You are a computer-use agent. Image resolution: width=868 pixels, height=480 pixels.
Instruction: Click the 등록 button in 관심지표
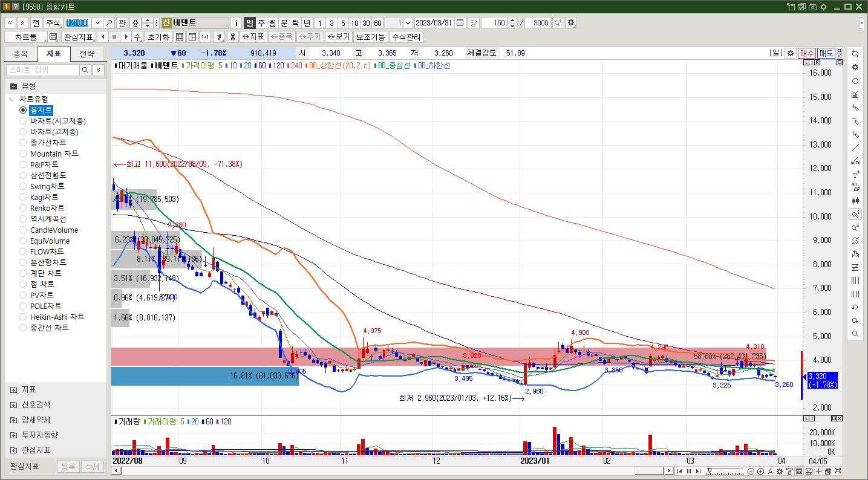pos(68,467)
